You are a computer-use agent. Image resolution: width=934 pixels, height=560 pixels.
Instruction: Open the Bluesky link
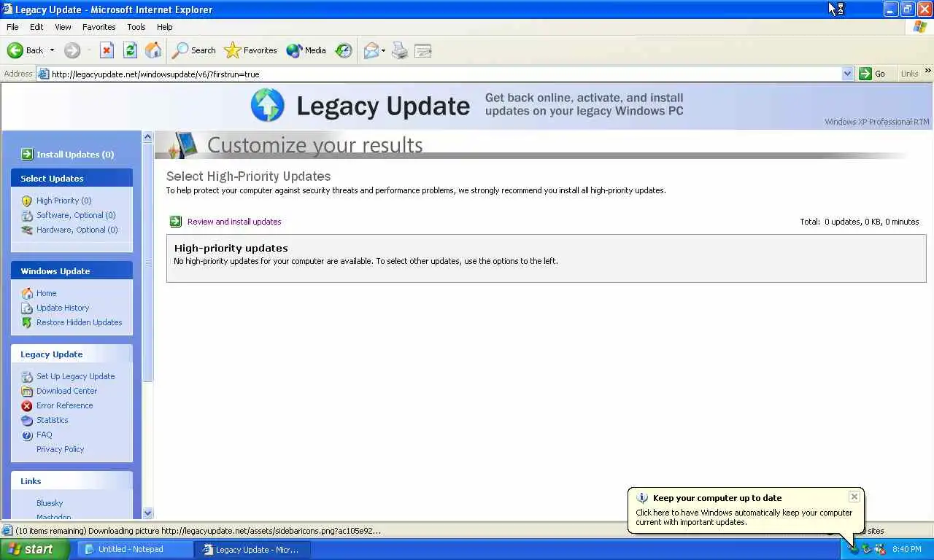tap(50, 503)
